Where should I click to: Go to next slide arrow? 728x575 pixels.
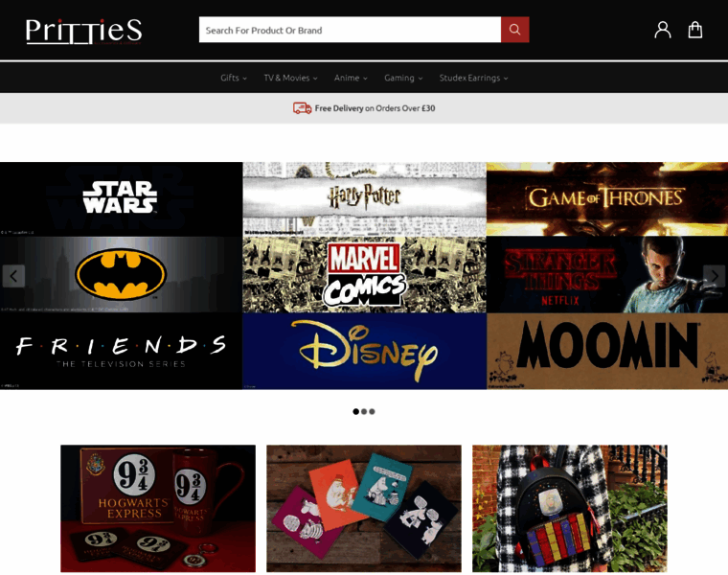tap(714, 276)
